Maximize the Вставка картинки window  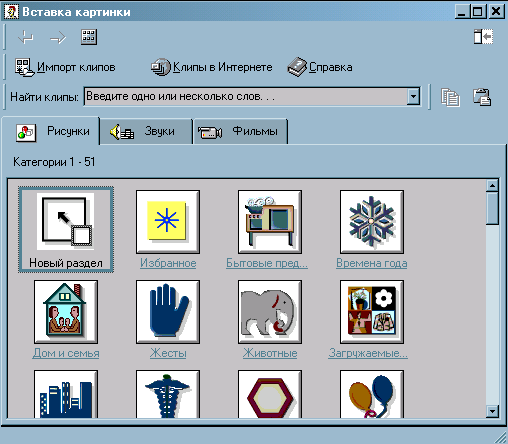(x=478, y=12)
